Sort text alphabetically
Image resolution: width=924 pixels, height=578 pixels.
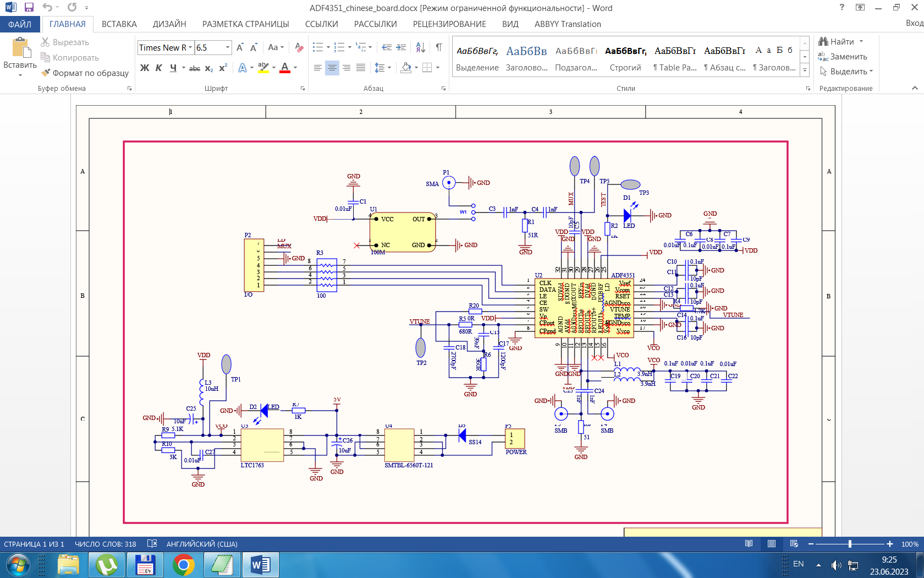420,47
